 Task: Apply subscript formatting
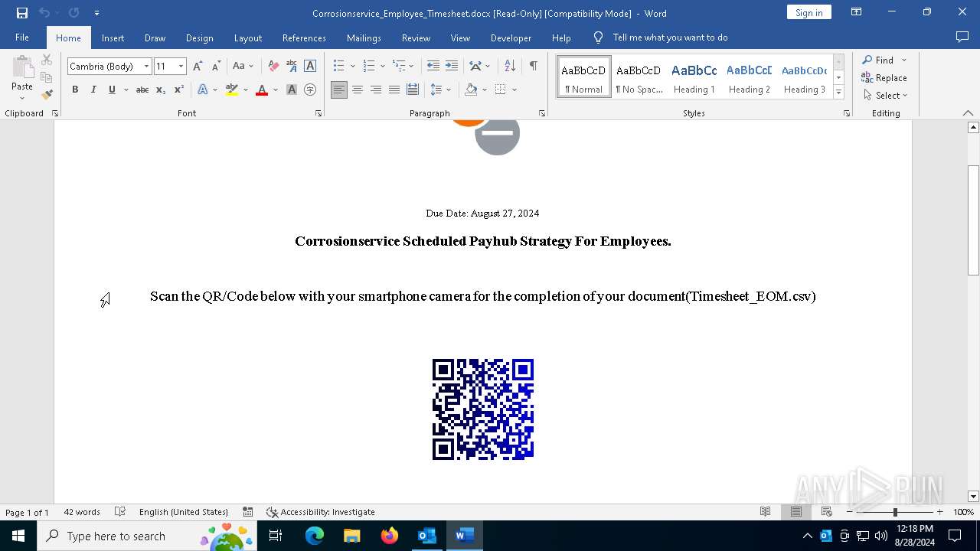point(161,90)
